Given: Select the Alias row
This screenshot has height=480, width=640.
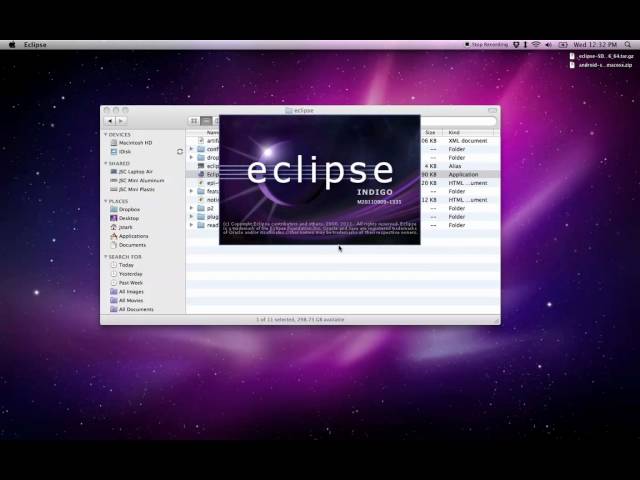Looking at the screenshot, I should click(x=343, y=166).
